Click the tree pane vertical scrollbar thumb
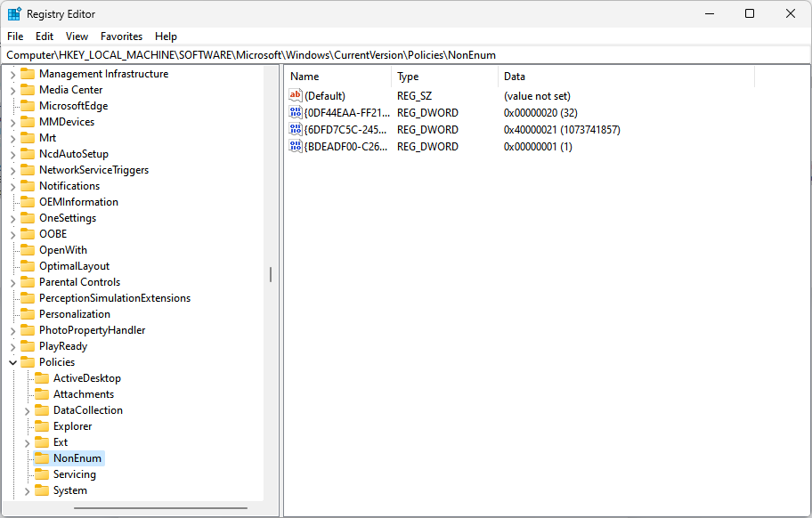The image size is (812, 518). coord(271,274)
